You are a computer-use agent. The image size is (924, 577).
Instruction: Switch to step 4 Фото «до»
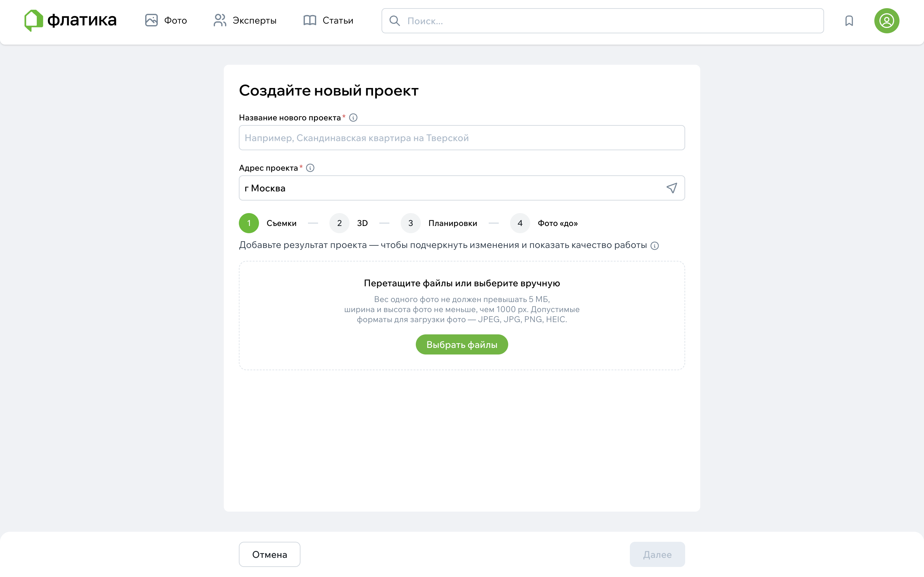click(x=544, y=223)
